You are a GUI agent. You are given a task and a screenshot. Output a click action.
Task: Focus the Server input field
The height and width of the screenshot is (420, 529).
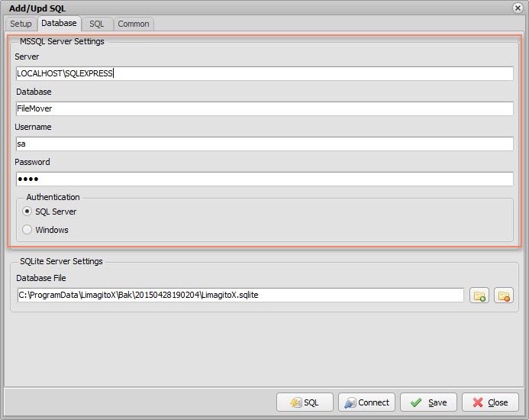click(264, 73)
